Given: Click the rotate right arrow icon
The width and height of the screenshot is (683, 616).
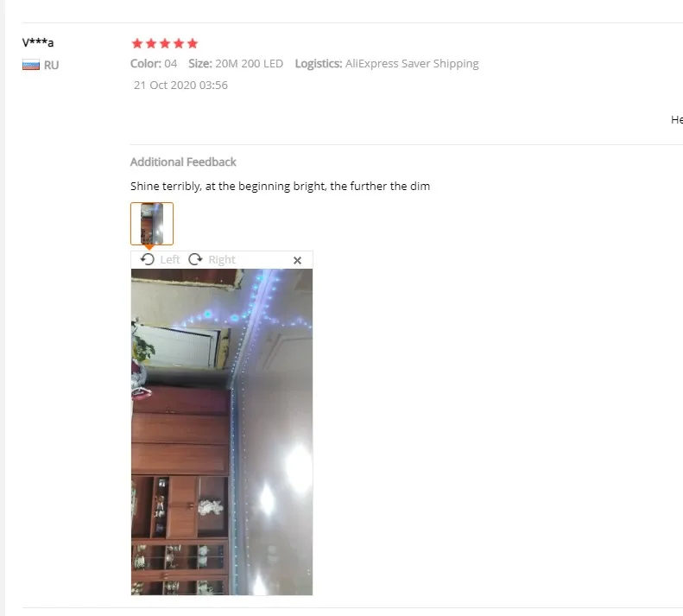Looking at the screenshot, I should [x=195, y=259].
